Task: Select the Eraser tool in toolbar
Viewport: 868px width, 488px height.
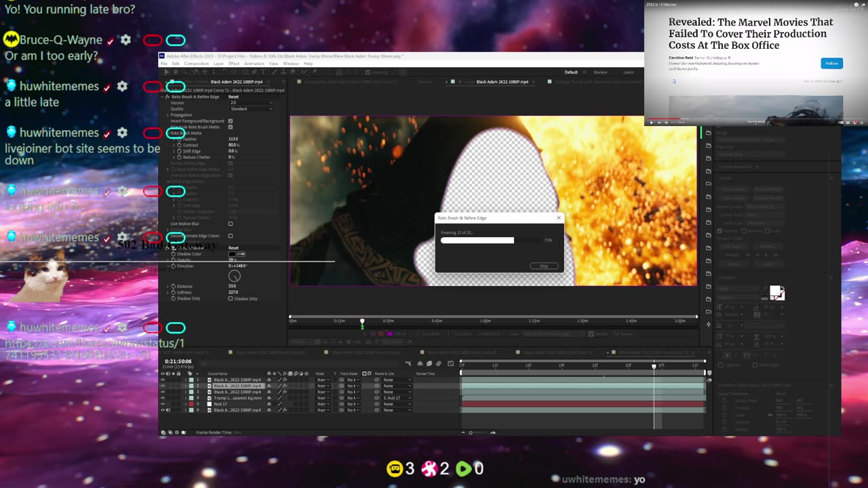Action: coord(292,72)
